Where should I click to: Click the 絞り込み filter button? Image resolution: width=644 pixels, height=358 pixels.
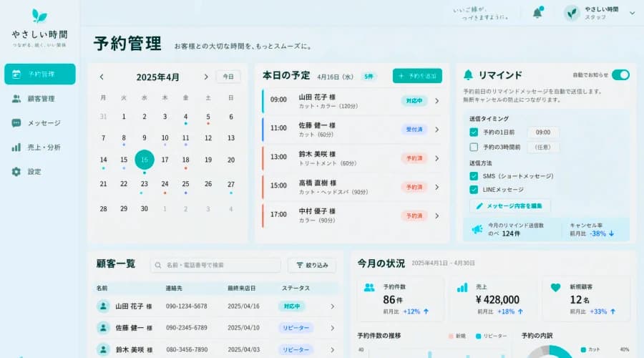312,265
